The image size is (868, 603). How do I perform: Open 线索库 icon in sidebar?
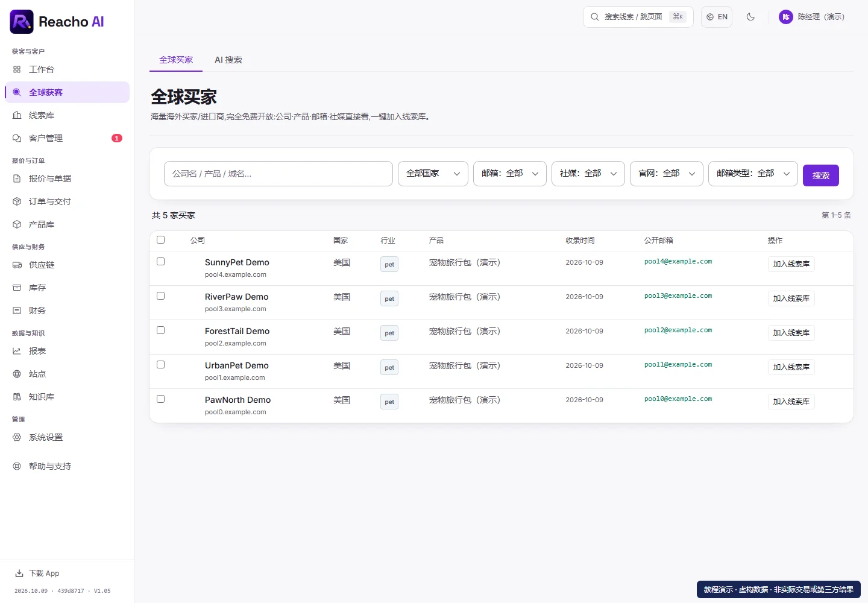(x=17, y=115)
